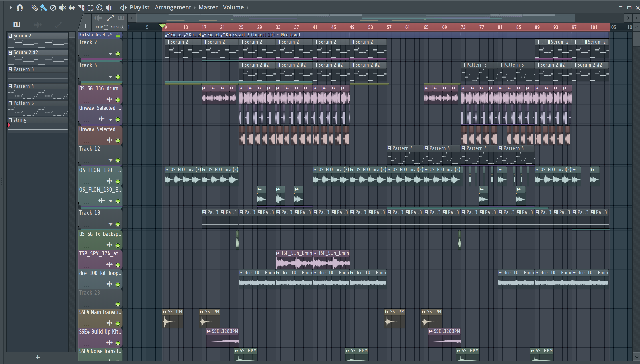
Task: Open the Playlist - Arrangement menu
Action: coord(160,8)
